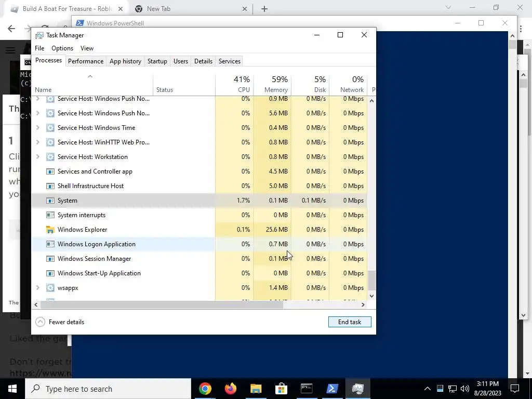Expand Service Host: WinHTTP Web Pro group

pyautogui.click(x=37, y=142)
